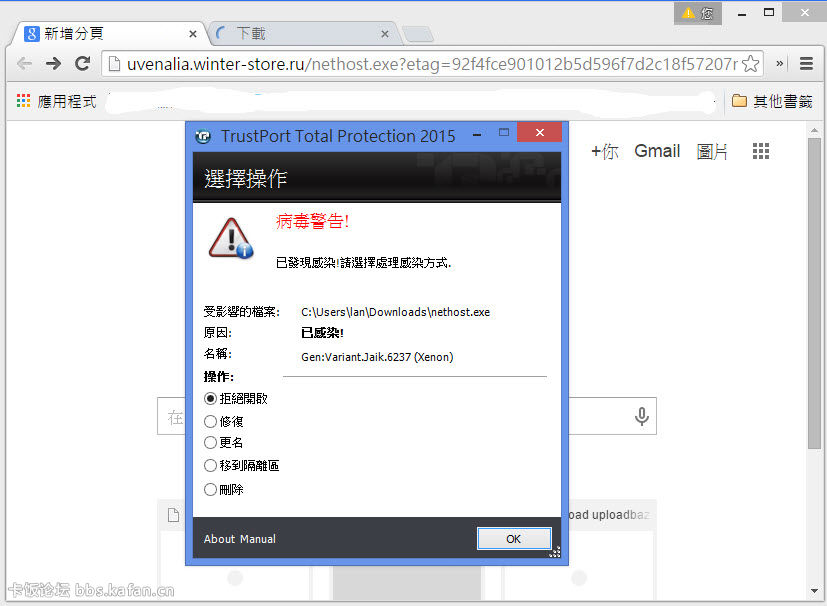Open the 應用程式 apps shortcut icon
This screenshot has height=606, width=827.
[x=23, y=101]
